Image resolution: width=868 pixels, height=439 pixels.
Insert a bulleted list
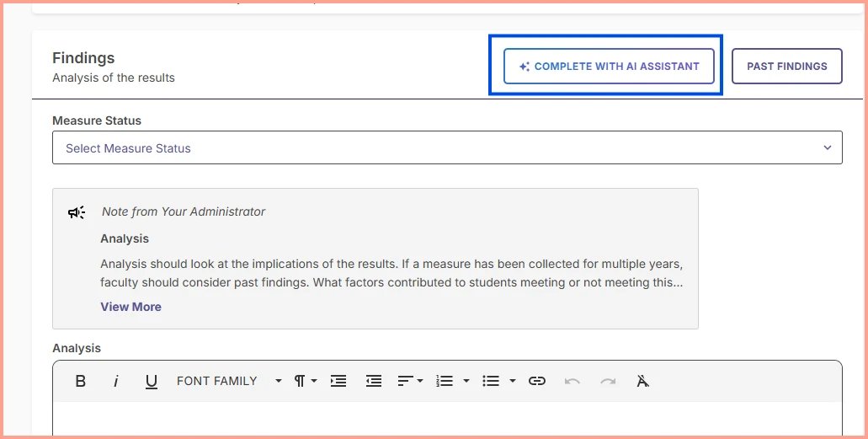491,381
